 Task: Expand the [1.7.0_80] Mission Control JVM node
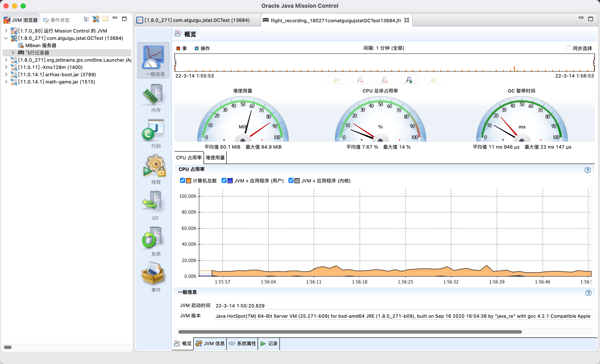pos(6,31)
